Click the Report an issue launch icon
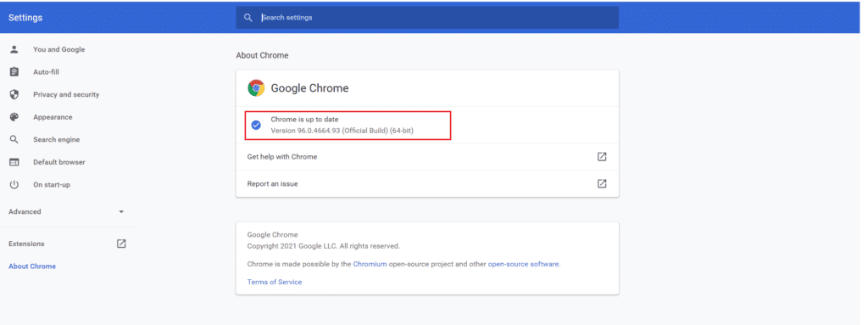The width and height of the screenshot is (868, 325). pos(602,183)
